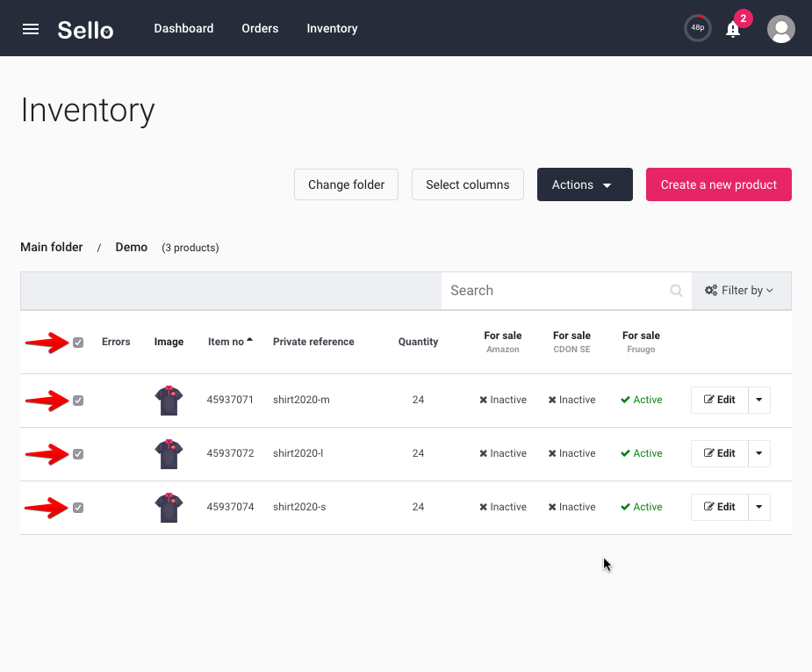812x672 pixels.
Task: Go to the Orders menu item
Action: click(x=260, y=28)
